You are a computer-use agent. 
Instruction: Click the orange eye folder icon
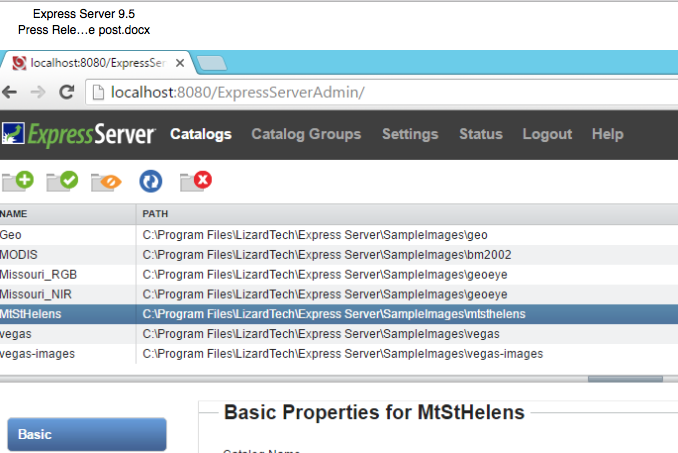click(x=106, y=182)
